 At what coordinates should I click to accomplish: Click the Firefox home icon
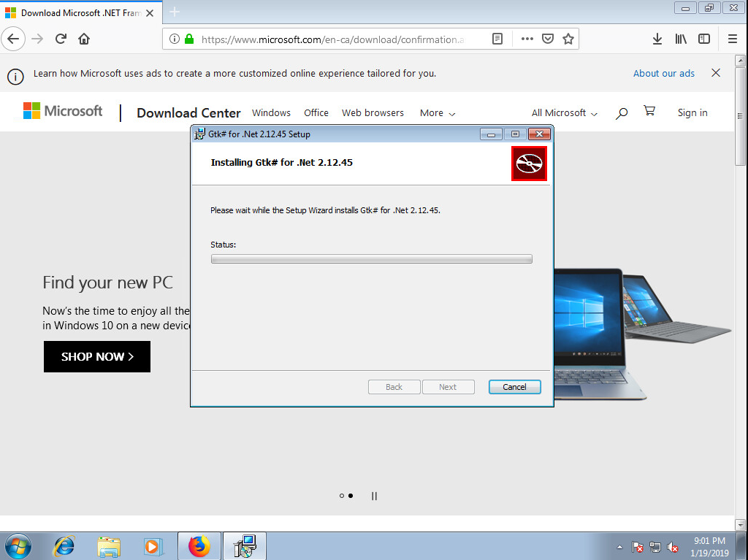click(84, 39)
